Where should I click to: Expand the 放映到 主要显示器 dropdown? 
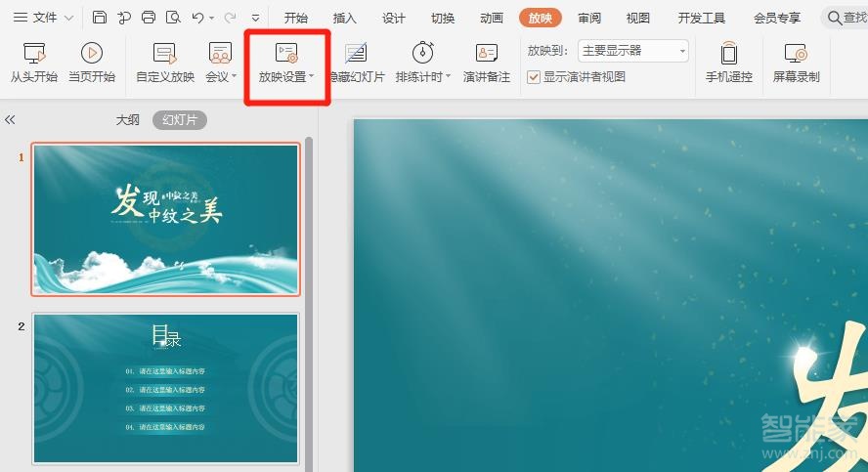tap(682, 51)
